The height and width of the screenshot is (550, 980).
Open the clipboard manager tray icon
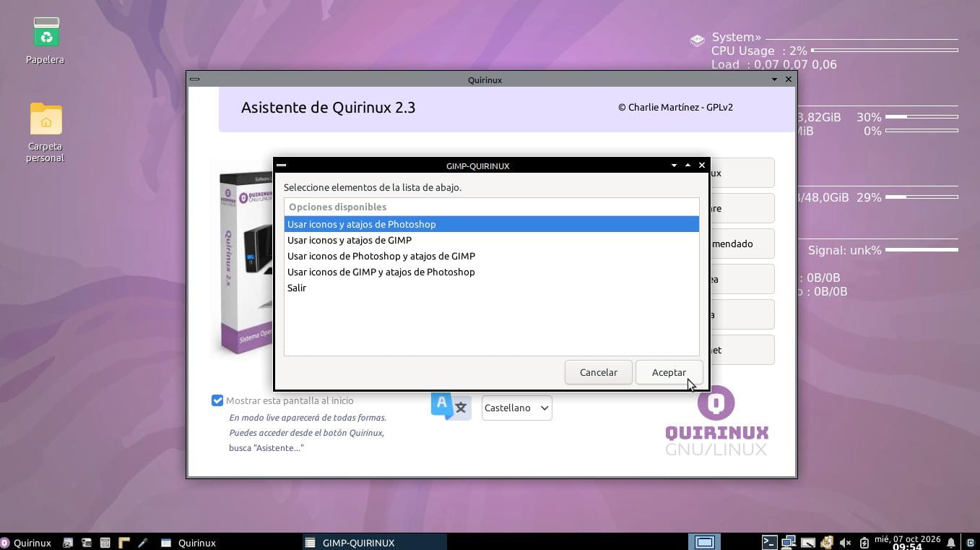tap(827, 542)
